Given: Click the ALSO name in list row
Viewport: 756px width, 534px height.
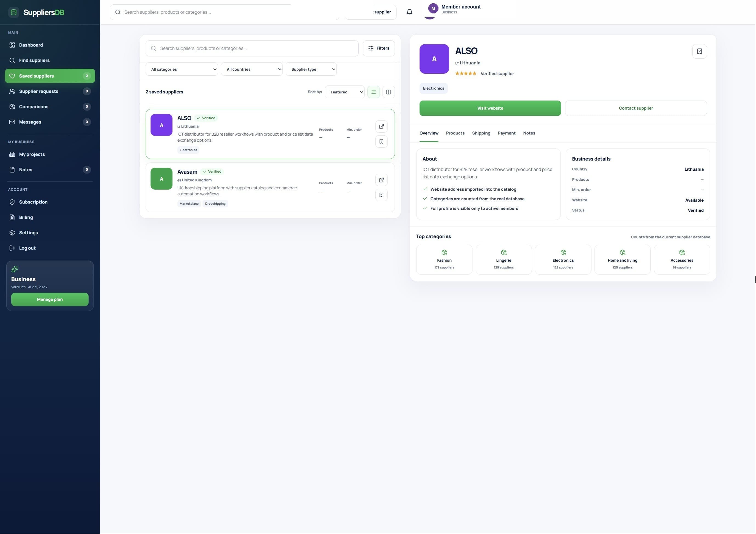Looking at the screenshot, I should pyautogui.click(x=184, y=118).
